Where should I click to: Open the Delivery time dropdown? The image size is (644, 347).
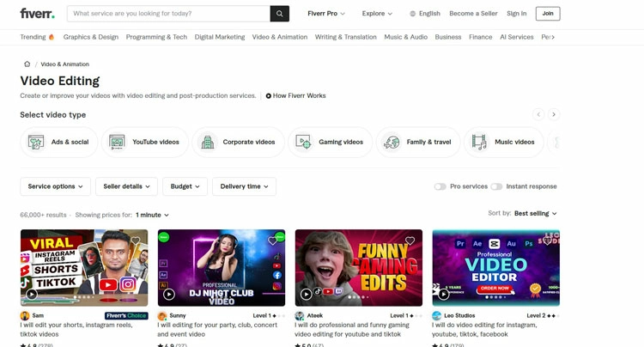245,186
